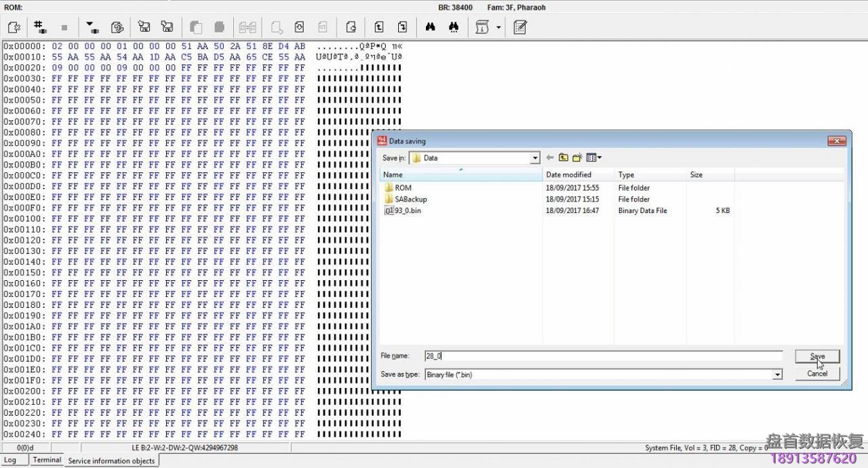
Task: Click the next position arrow icon
Action: tap(401, 27)
